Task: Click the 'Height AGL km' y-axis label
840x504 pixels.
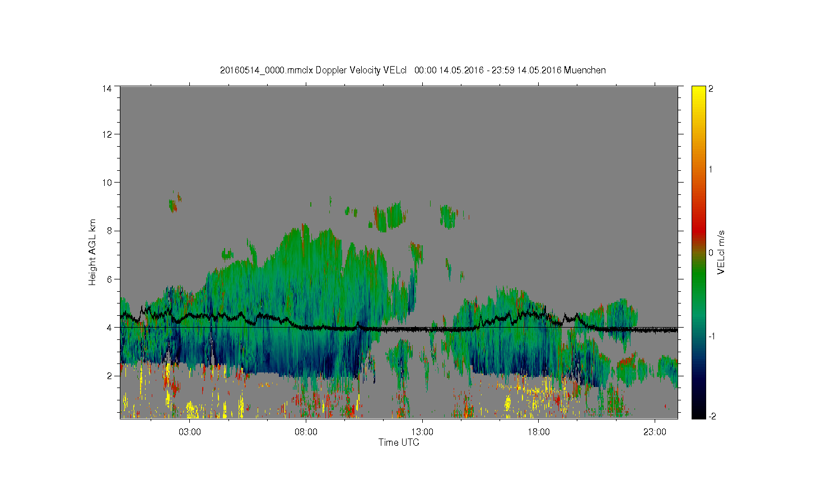Action: (x=92, y=252)
